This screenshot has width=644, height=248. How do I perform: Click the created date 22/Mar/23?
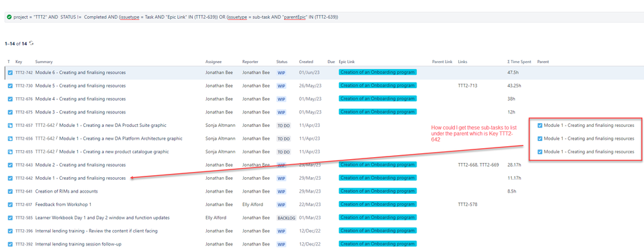point(309,204)
